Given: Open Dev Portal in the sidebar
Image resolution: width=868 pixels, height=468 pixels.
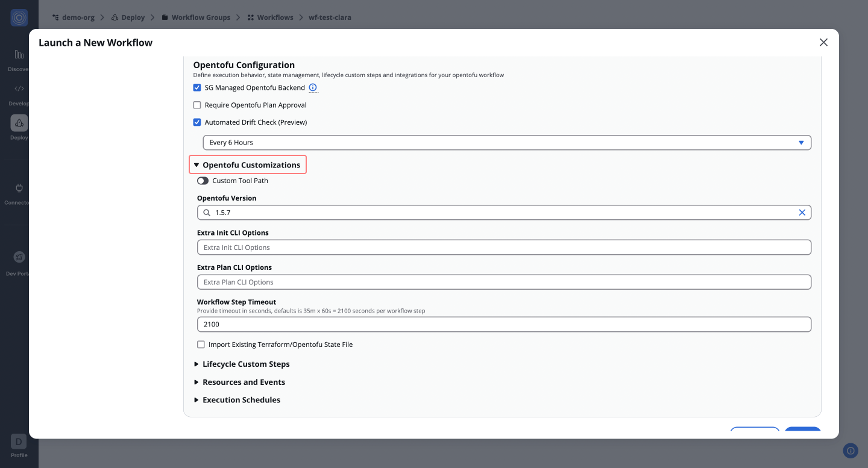Looking at the screenshot, I should click(19, 263).
